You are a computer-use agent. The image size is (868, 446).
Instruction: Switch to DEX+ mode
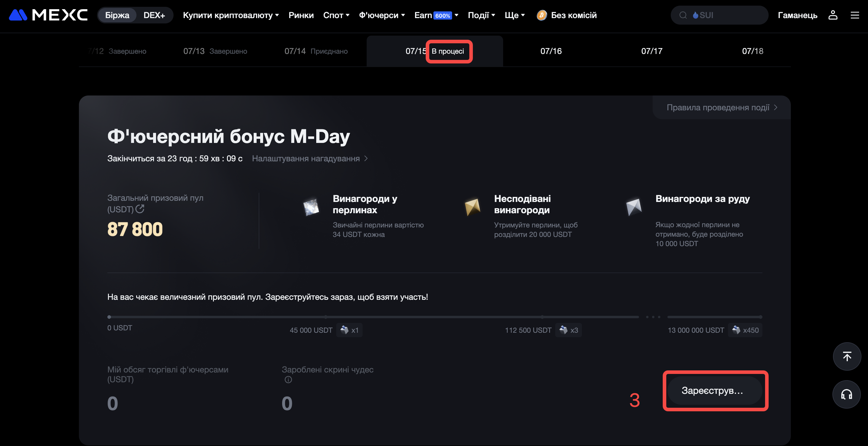pyautogui.click(x=154, y=15)
